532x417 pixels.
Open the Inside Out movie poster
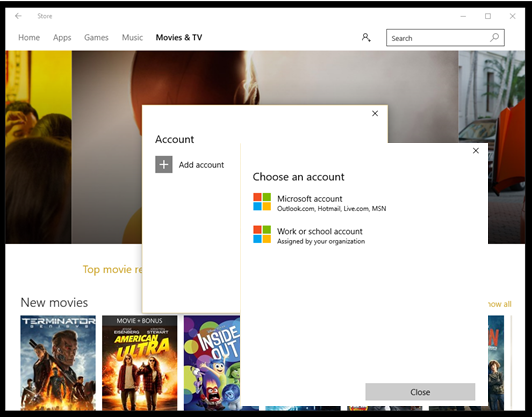coord(212,363)
